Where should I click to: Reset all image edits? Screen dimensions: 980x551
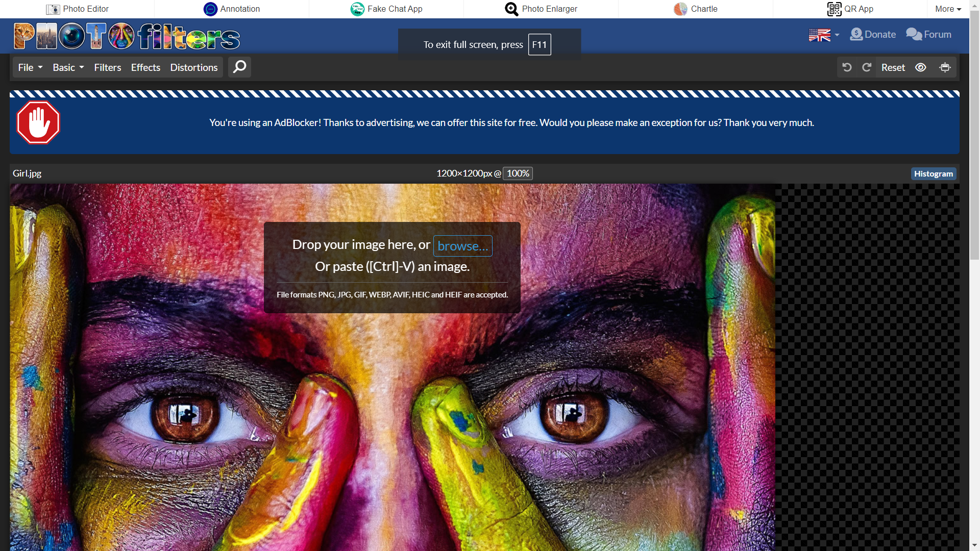click(x=893, y=67)
